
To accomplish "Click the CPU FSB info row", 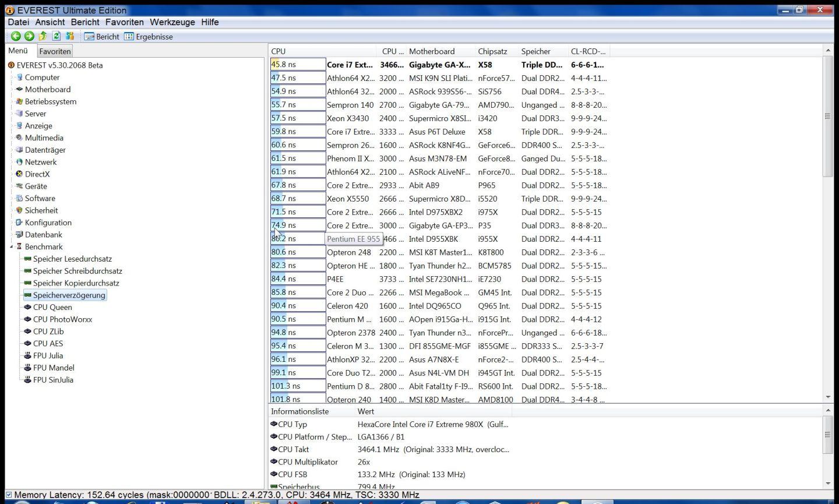I will pos(389,474).
